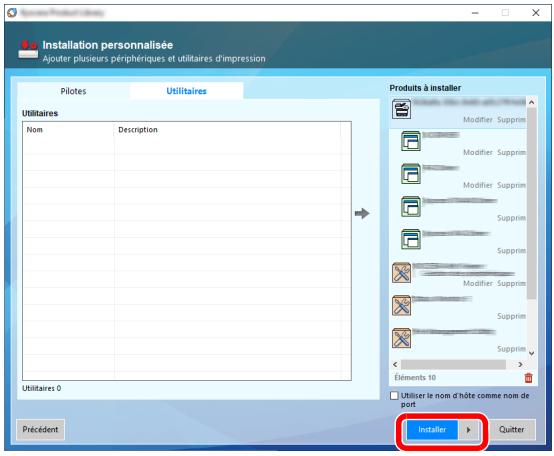Click the up arrow of the products list scrollbar
The width and height of the screenshot is (554, 456).
[x=531, y=102]
